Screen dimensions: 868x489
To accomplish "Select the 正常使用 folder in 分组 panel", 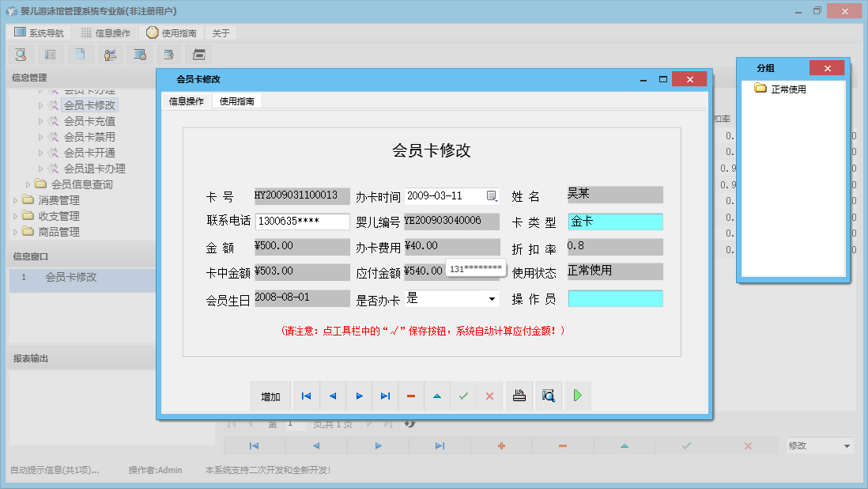I will tap(778, 89).
